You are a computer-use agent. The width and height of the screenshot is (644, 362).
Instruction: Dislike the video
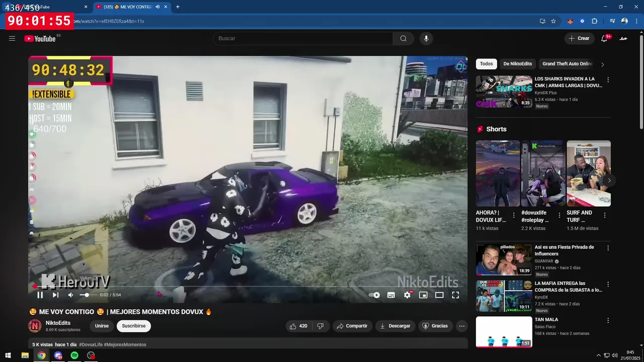(320, 326)
